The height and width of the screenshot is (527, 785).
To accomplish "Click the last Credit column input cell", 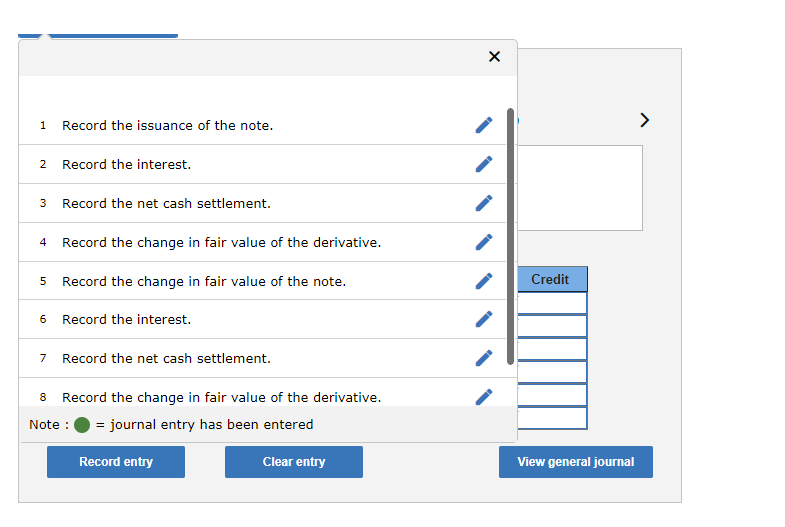I will pos(553,418).
